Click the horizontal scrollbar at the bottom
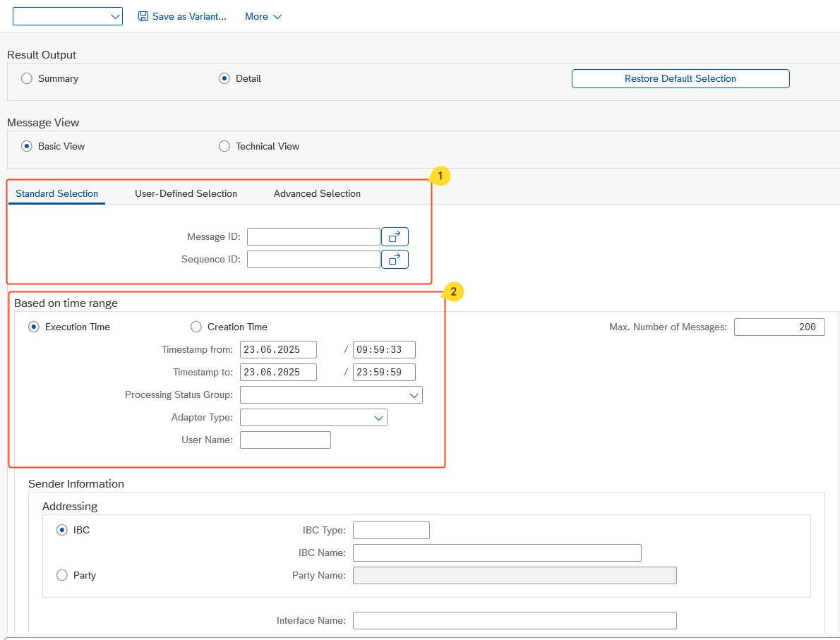 [x=420, y=637]
